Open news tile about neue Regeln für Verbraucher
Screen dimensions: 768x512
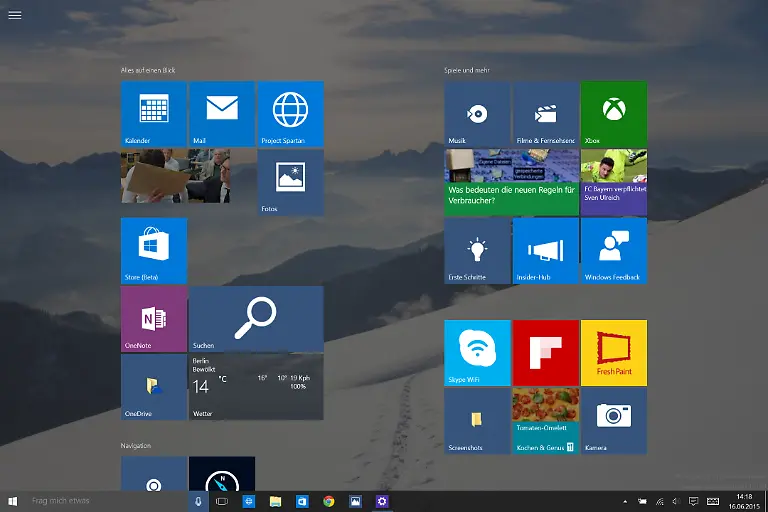point(511,182)
